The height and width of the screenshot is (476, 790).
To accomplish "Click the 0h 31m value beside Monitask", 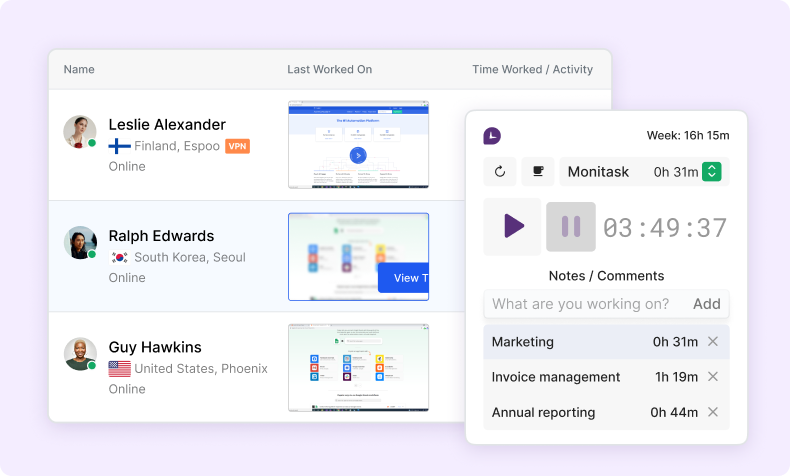I will point(676,172).
